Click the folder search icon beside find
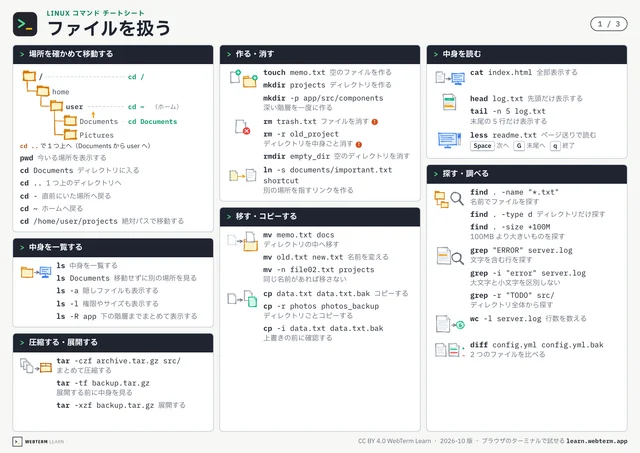The image size is (640, 453). [449, 199]
